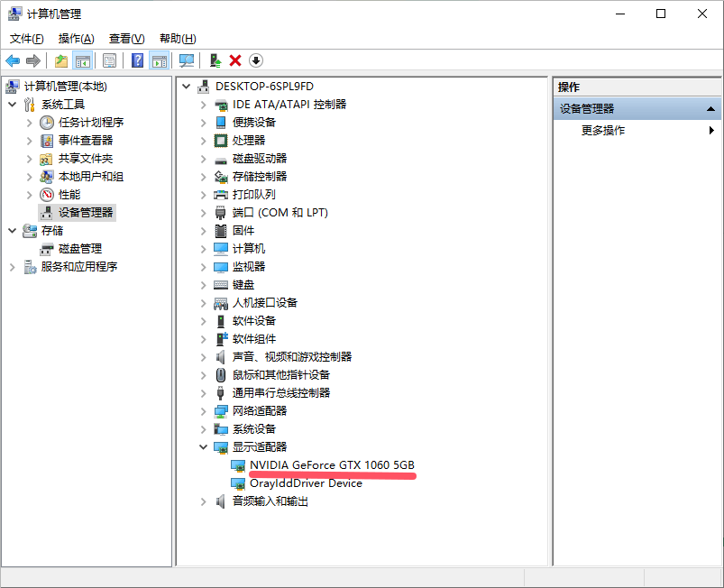This screenshot has width=724, height=588.
Task: Collapse the 显示适配器 category
Action: pyautogui.click(x=202, y=446)
